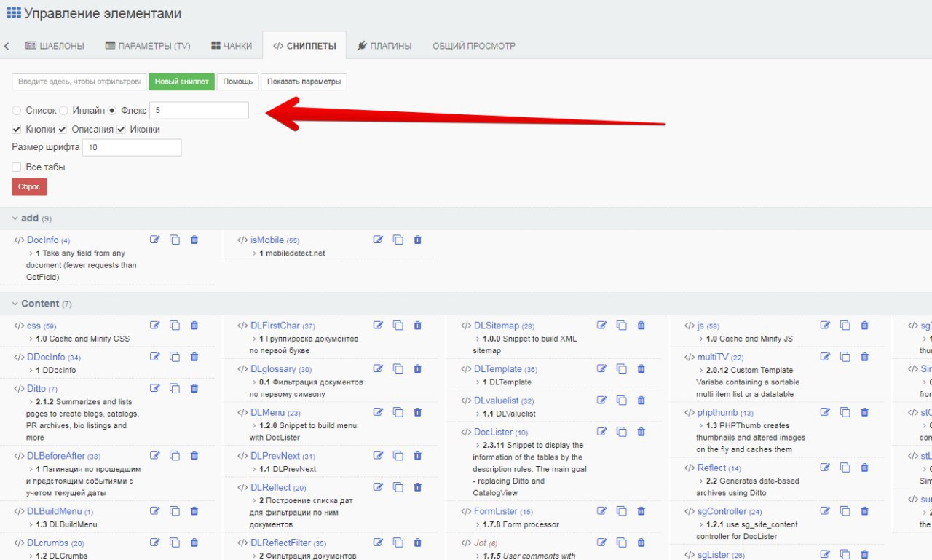Open the Плагины tab
Image resolution: width=932 pixels, height=560 pixels.
[384, 46]
